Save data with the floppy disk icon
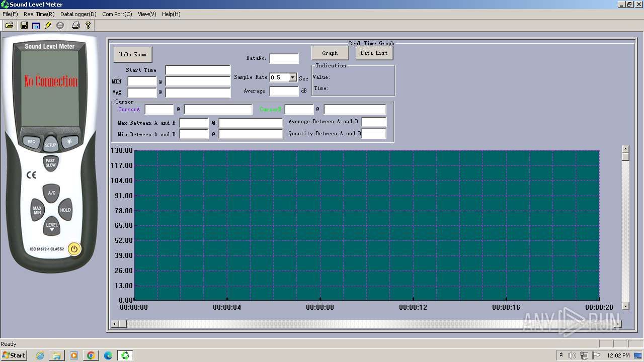The width and height of the screenshot is (644, 362). (x=24, y=25)
